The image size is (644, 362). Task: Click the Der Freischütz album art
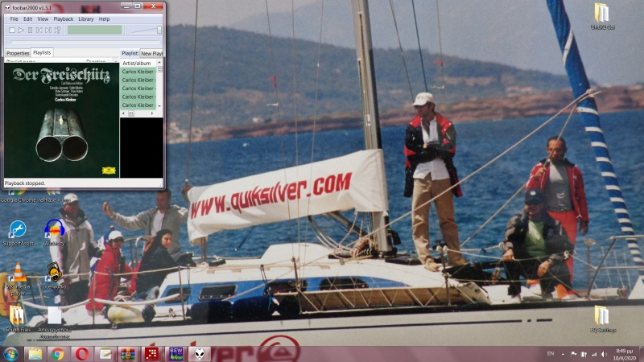tap(62, 120)
